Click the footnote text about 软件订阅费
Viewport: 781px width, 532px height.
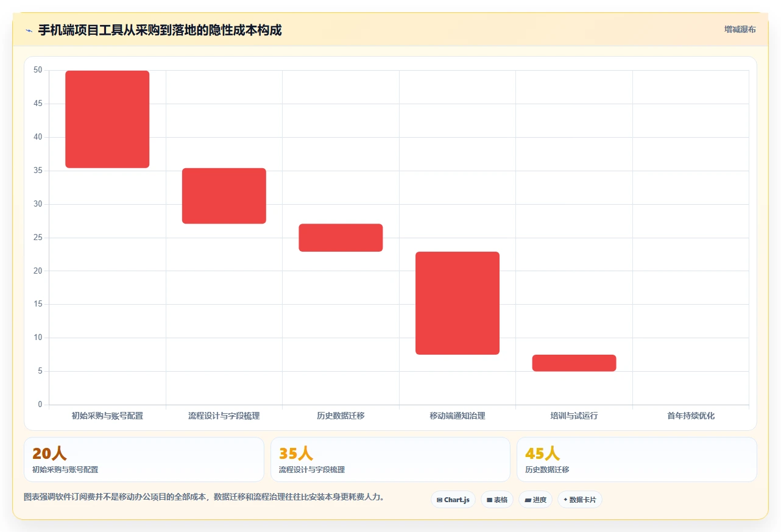204,497
